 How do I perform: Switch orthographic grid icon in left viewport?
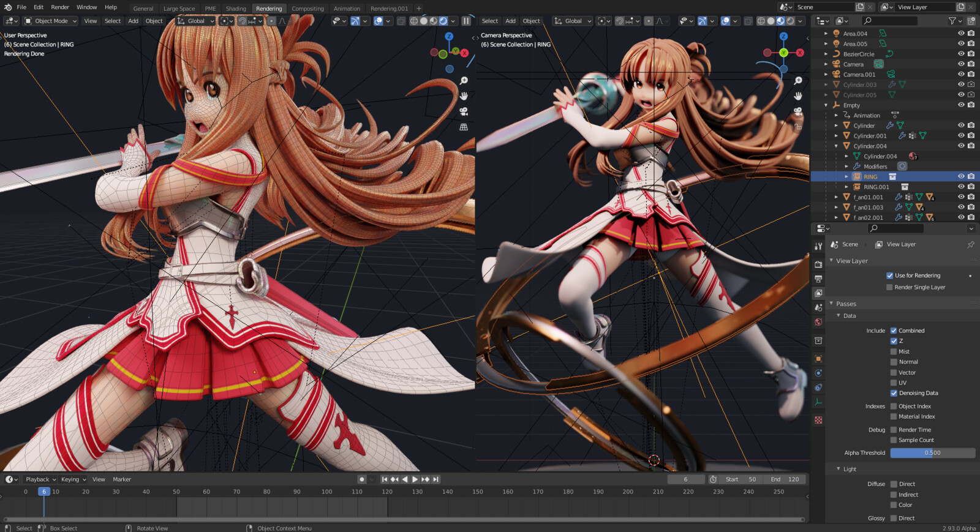tap(464, 127)
